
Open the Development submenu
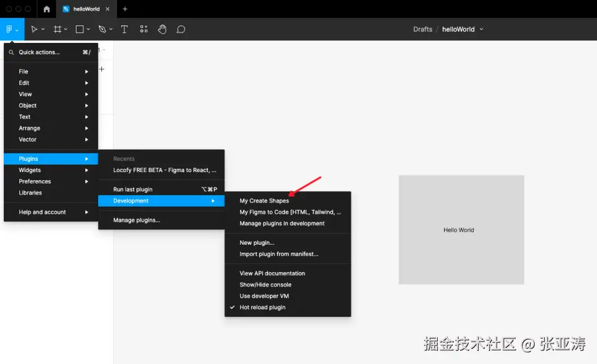(162, 201)
